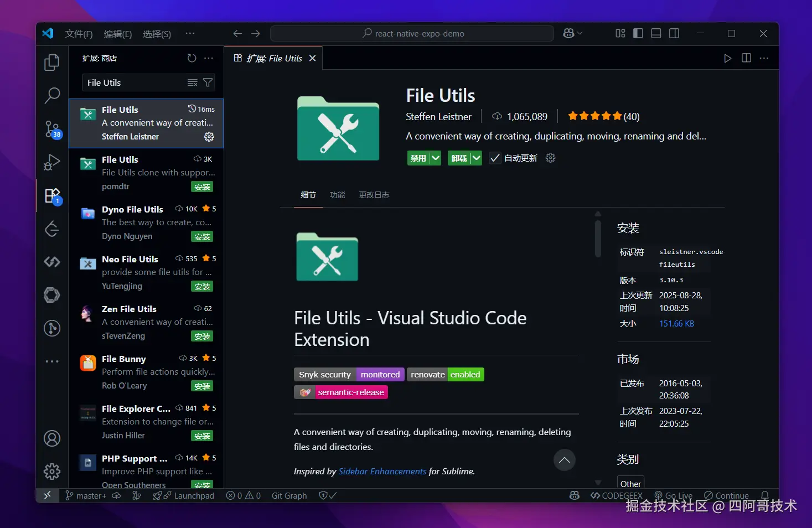The height and width of the screenshot is (528, 812).
Task: Select File Explorer C... extension in list
Action: (146, 422)
